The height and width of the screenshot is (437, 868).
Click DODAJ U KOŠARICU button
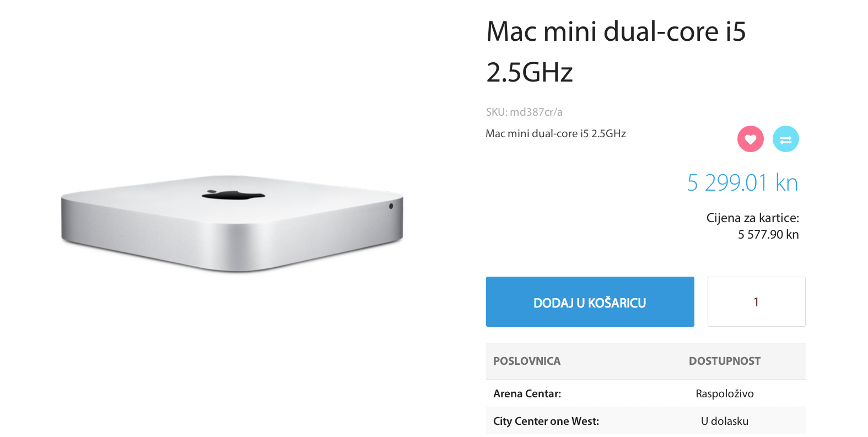coord(590,301)
